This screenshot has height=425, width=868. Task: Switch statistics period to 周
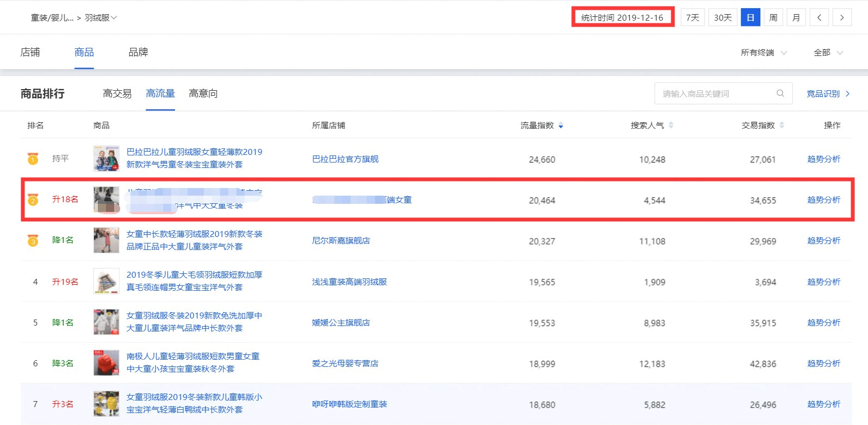pyautogui.click(x=773, y=17)
